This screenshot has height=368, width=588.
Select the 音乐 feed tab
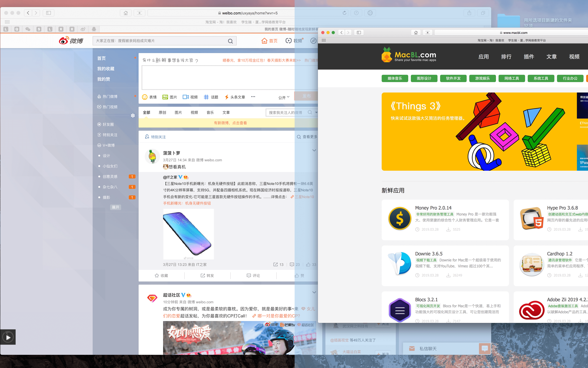[x=210, y=112]
